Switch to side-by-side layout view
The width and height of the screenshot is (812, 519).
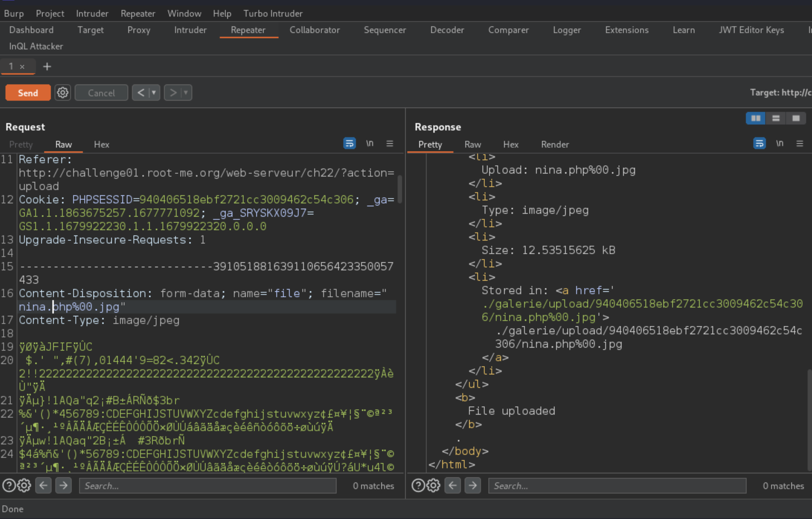(756, 118)
